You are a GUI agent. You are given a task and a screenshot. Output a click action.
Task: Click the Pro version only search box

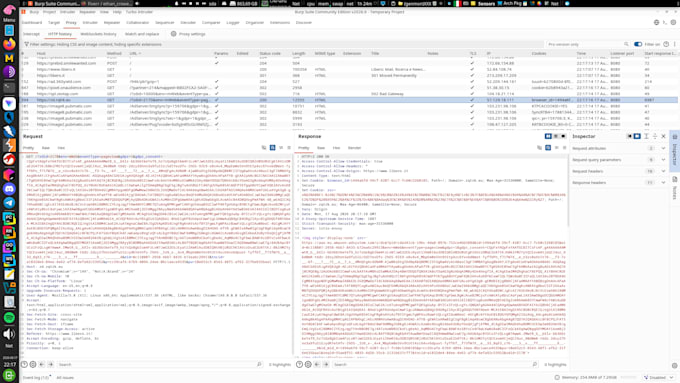tap(587, 44)
